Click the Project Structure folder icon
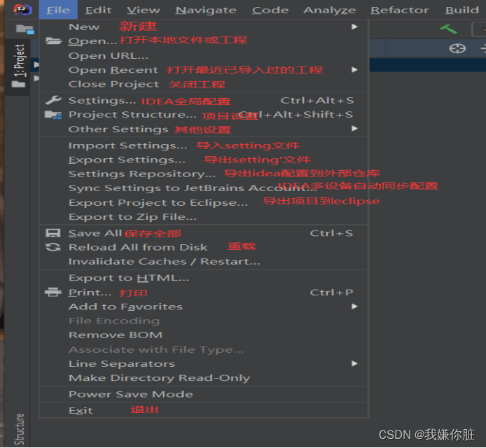 click(53, 115)
